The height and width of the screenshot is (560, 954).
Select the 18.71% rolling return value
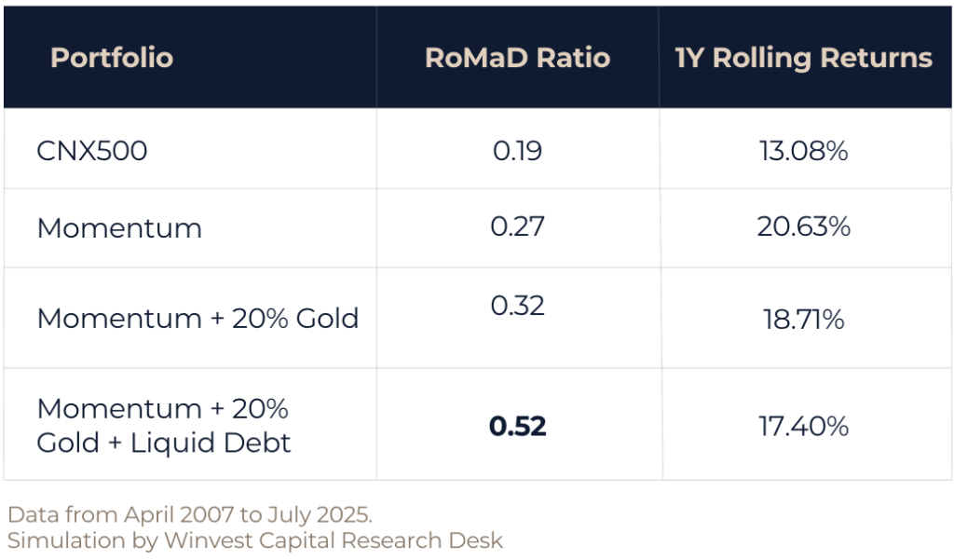(x=803, y=320)
